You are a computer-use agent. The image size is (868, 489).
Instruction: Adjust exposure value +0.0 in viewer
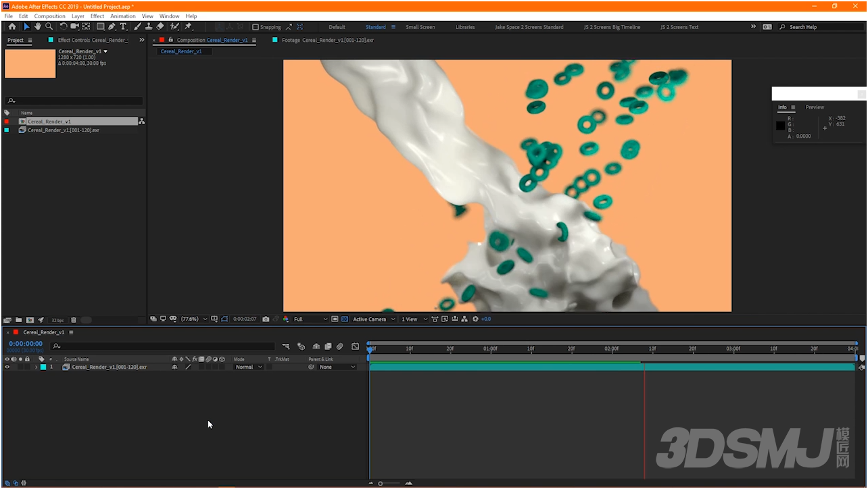(x=485, y=319)
